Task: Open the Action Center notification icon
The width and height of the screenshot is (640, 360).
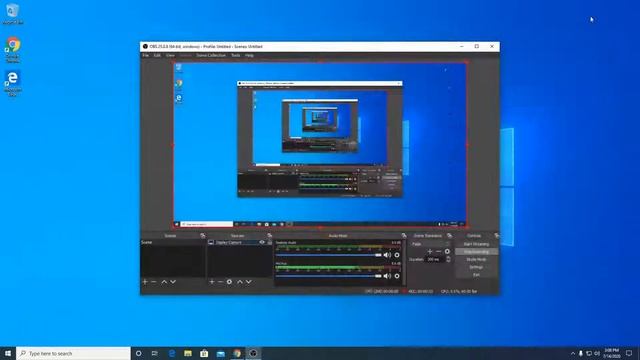Action: (x=629, y=353)
